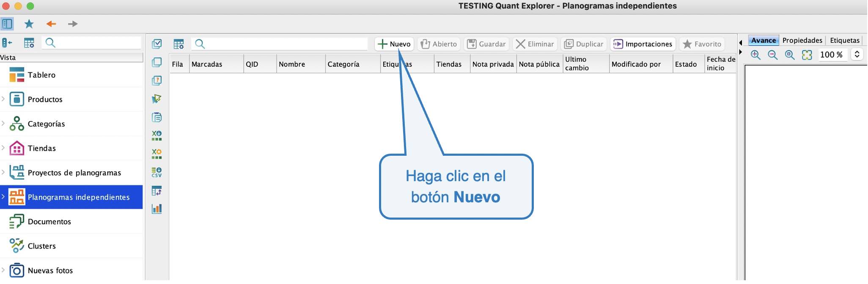
Task: Open the bar chart statistics icon
Action: coord(157,209)
